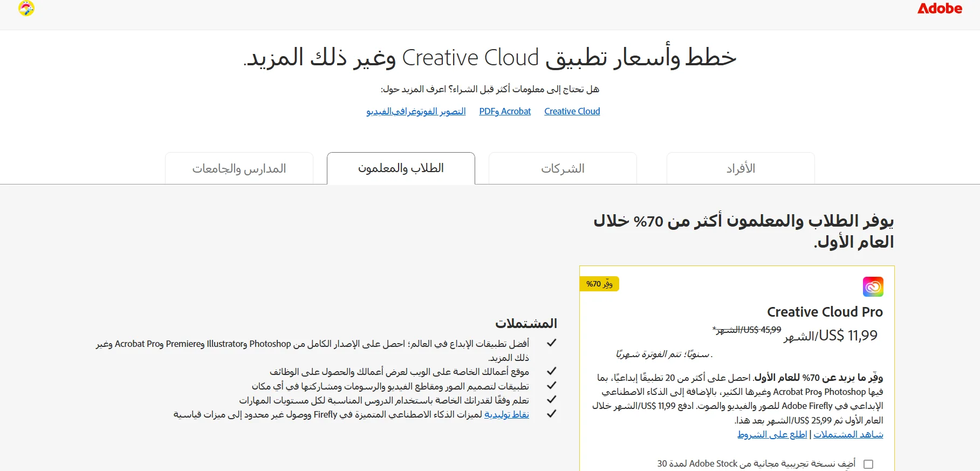Click checkmark beside portfolio website feature line
The width and height of the screenshot is (980, 471).
click(x=551, y=371)
